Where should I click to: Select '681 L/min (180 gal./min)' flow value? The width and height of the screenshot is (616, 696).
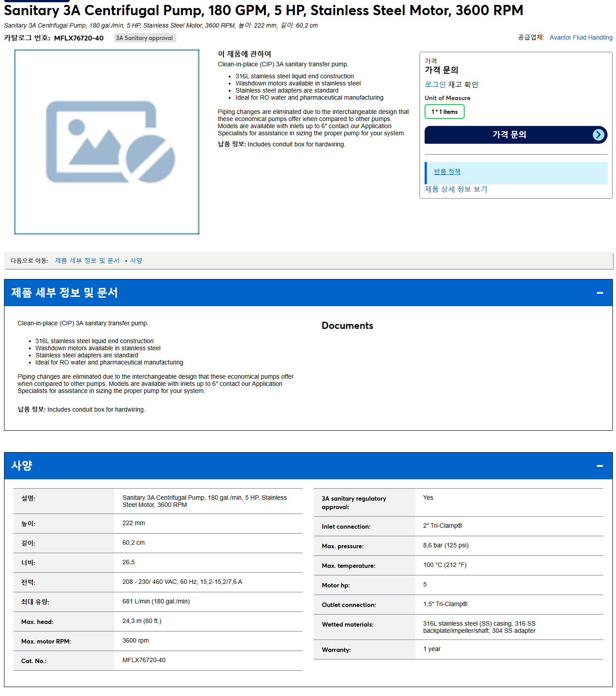pos(156,601)
